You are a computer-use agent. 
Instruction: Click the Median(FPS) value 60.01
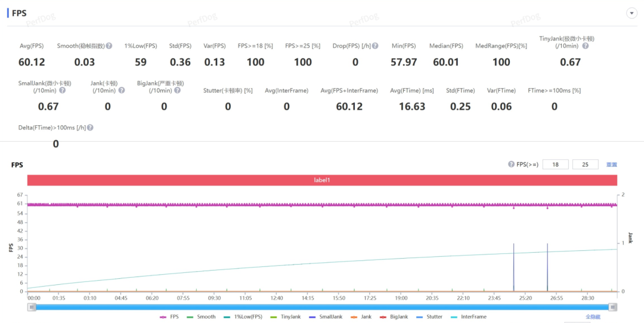446,62
